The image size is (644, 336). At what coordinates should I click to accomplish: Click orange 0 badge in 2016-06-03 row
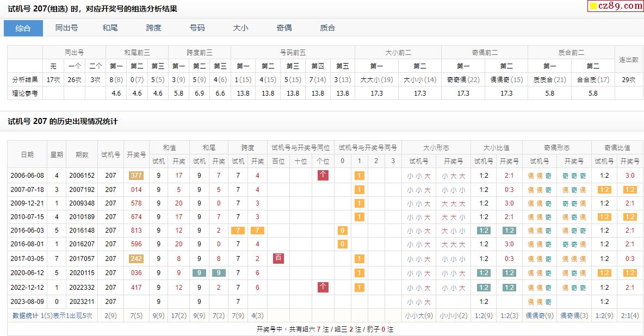click(x=343, y=231)
